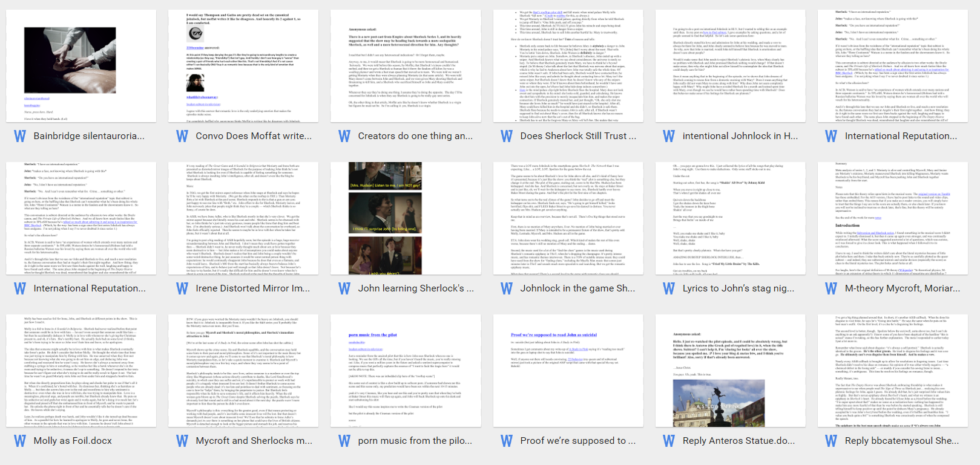Open John learning Sherlock's preview with Mrs. Hudson photos
980x465 pixels.
(406, 218)
